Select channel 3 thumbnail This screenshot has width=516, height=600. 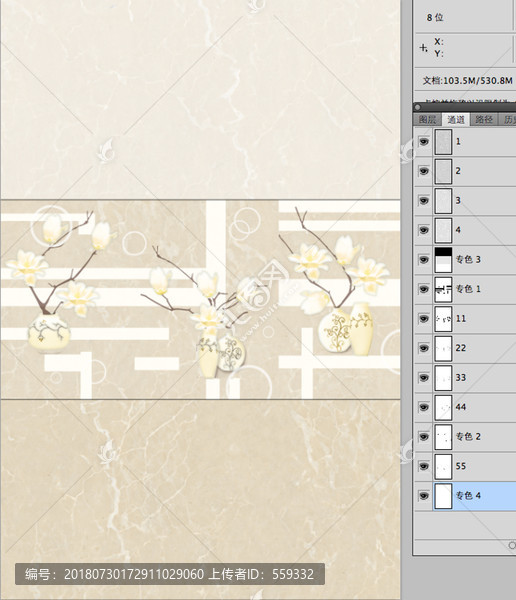443,201
